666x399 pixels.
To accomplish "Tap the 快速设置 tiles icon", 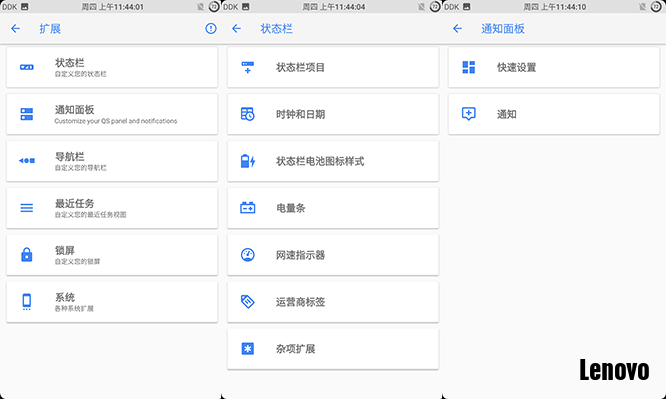I will (x=468, y=67).
